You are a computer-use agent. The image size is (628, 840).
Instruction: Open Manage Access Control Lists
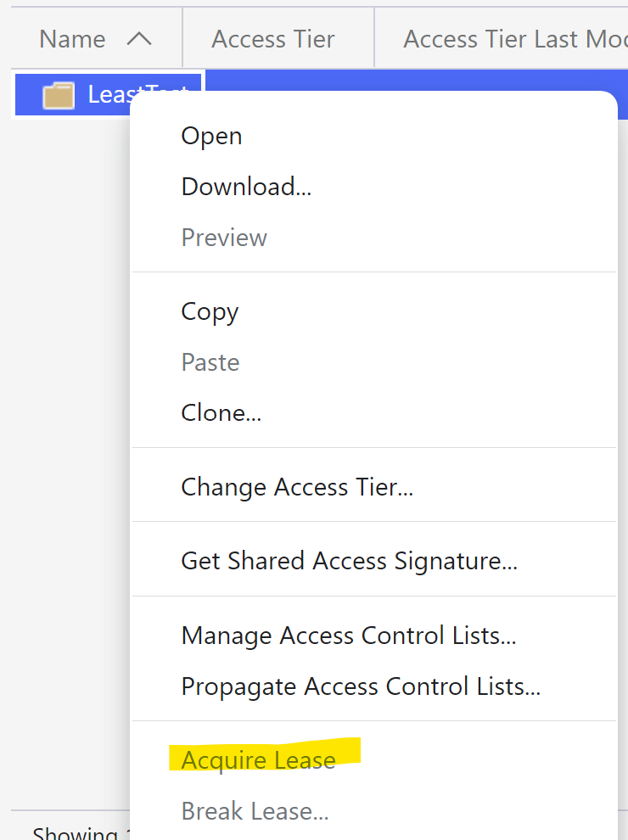click(x=347, y=636)
